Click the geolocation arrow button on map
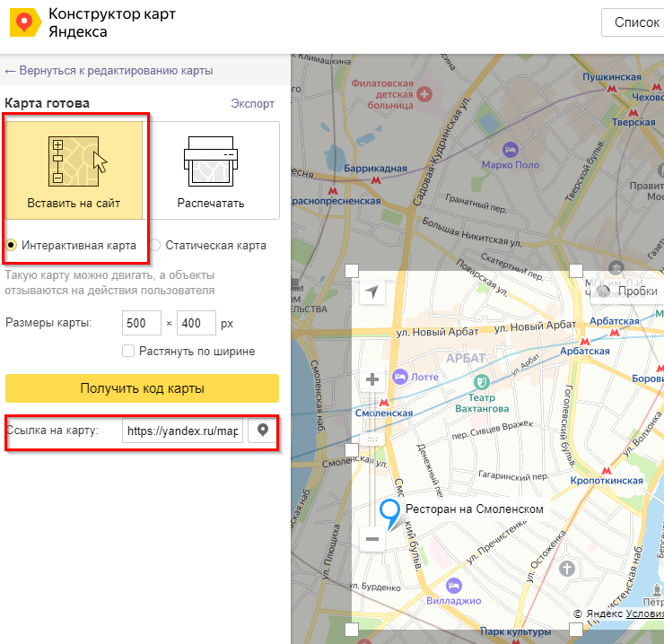Viewport: 664px width, 644px height. (371, 292)
